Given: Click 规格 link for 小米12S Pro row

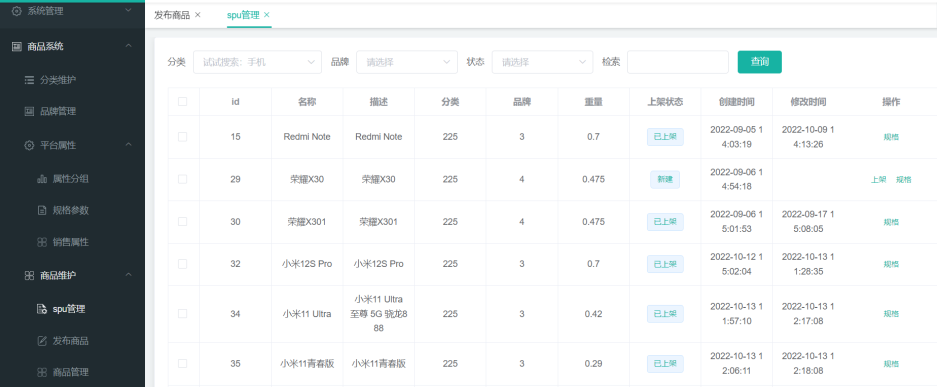Looking at the screenshot, I should click(x=891, y=264).
